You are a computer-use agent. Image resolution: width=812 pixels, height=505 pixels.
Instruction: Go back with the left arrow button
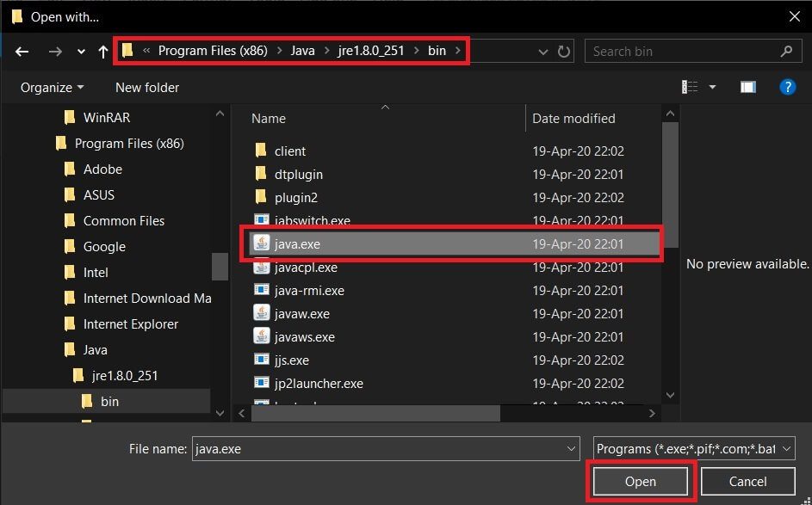coord(22,52)
